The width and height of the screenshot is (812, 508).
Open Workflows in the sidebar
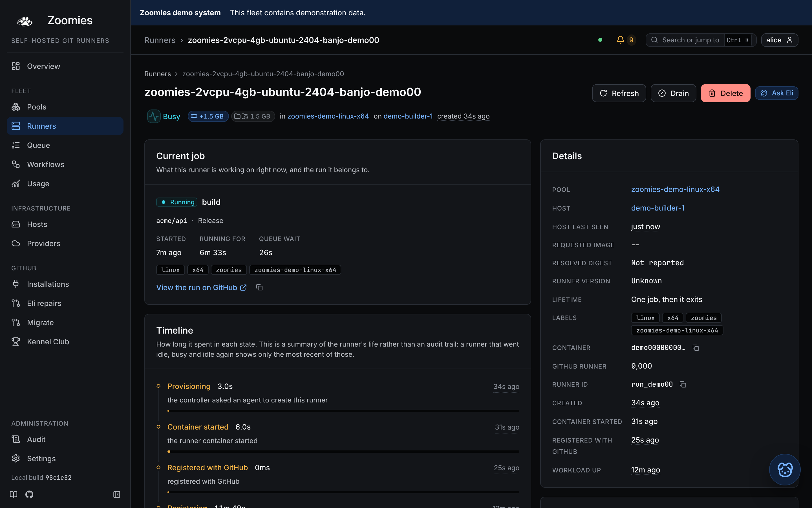click(65, 164)
